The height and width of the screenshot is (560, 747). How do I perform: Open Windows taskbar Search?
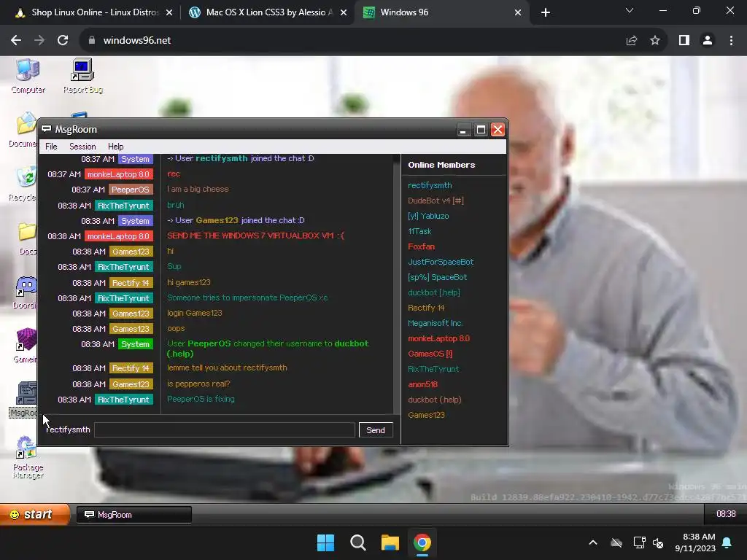357,542
